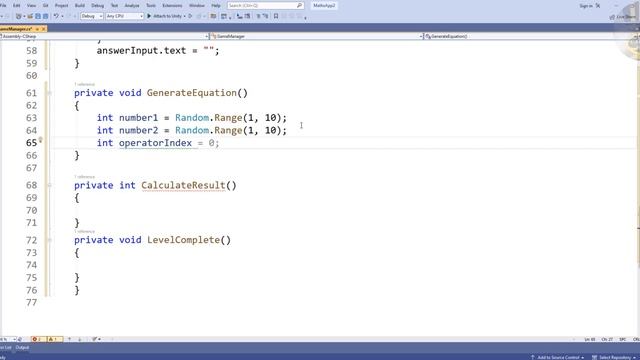Click the Save All toolbar icon
The width and height of the screenshot is (640, 360).
pos(45,16)
